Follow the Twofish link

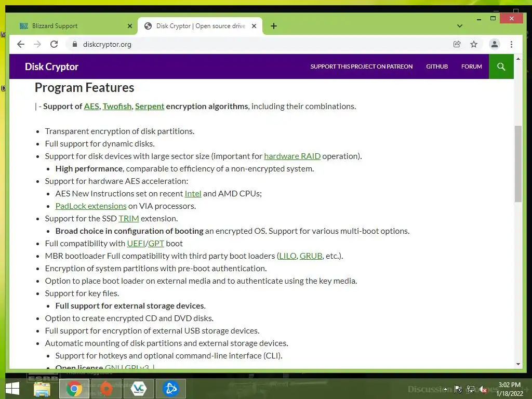(117, 106)
